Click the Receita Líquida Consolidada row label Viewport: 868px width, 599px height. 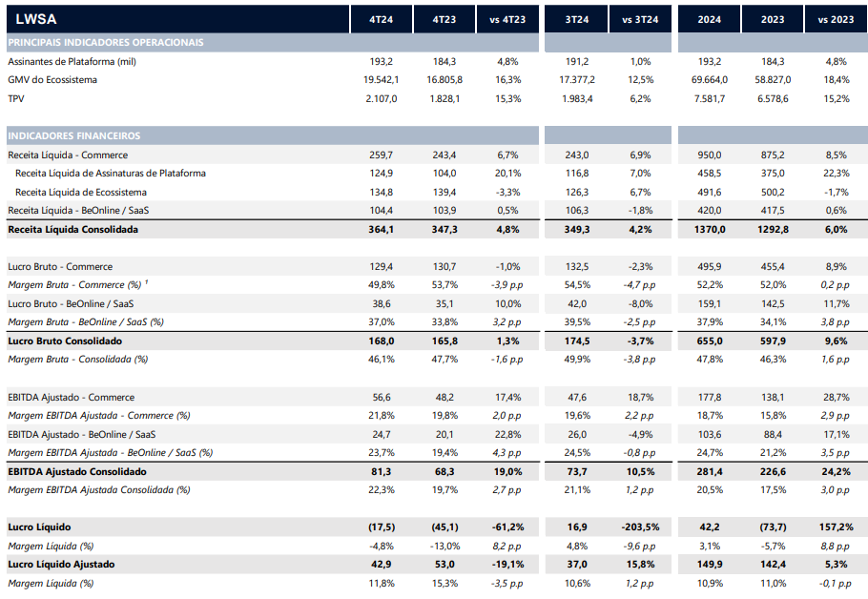click(x=73, y=229)
